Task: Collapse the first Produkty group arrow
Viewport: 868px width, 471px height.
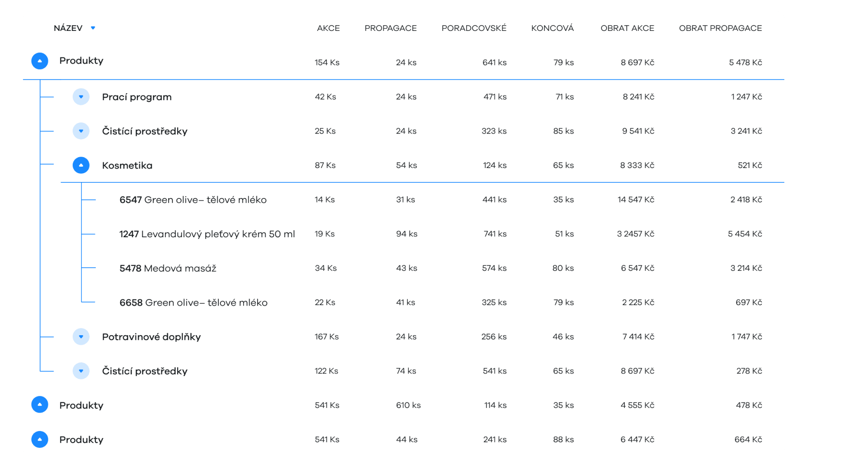Action: pyautogui.click(x=40, y=61)
